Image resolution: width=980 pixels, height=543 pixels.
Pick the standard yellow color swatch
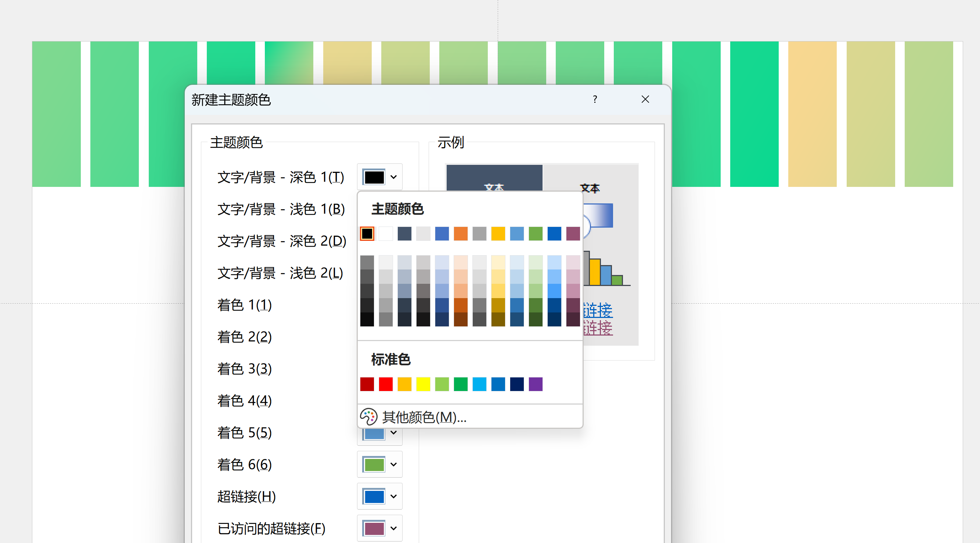[423, 384]
